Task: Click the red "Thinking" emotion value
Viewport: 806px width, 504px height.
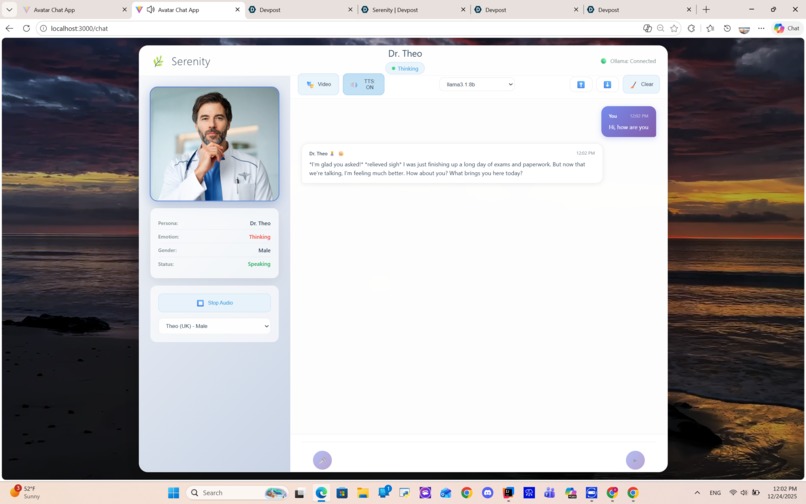Action: 260,237
